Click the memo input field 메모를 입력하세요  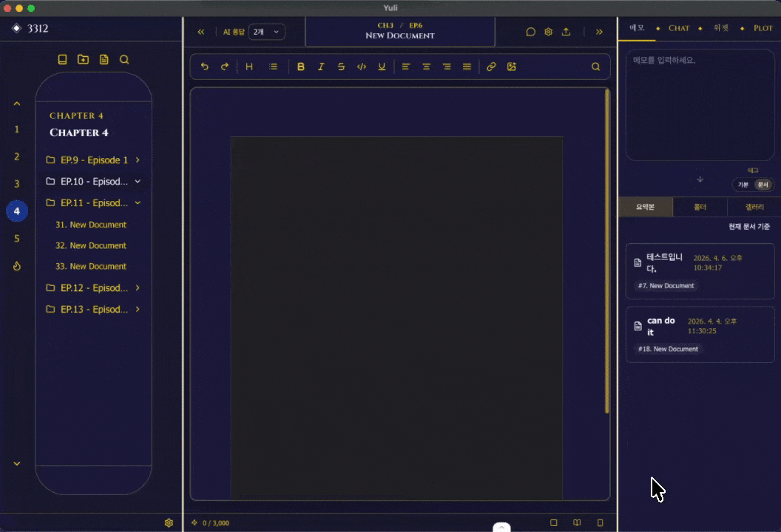coord(700,105)
